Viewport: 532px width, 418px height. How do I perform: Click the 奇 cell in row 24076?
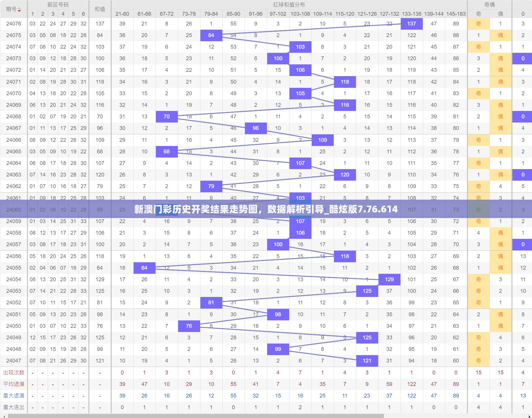pyautogui.click(x=478, y=24)
